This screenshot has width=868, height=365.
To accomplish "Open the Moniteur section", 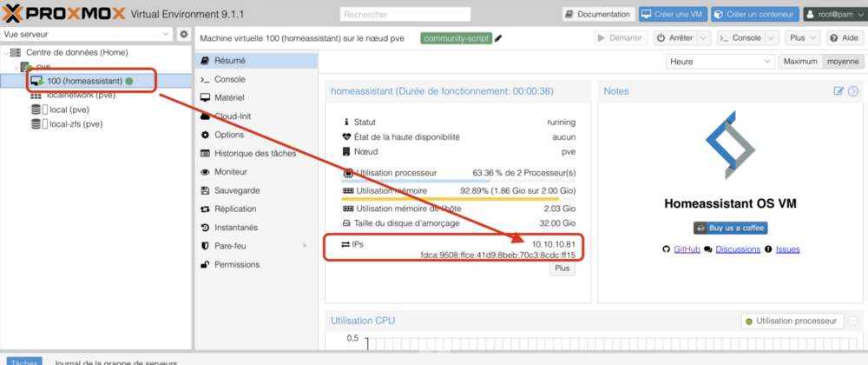I will tap(256, 172).
